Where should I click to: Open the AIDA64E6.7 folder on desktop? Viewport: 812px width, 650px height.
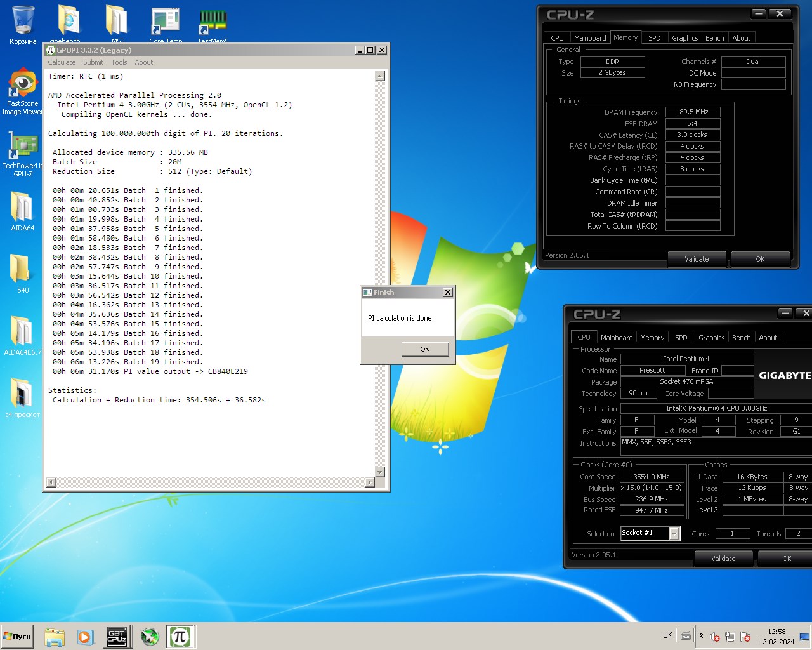[22, 336]
